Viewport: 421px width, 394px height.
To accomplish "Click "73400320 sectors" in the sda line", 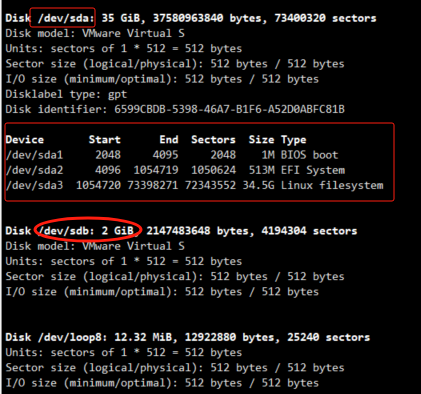I will pyautogui.click(x=325, y=18).
